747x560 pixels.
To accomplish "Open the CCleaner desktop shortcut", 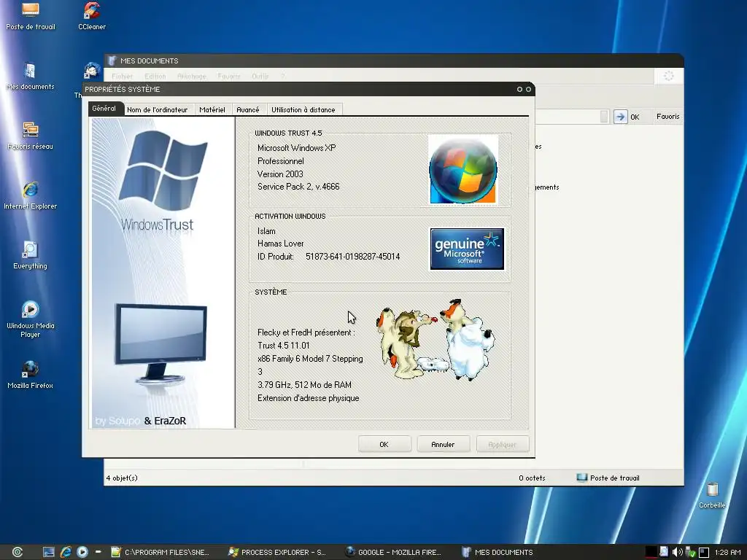I will 92,16.
